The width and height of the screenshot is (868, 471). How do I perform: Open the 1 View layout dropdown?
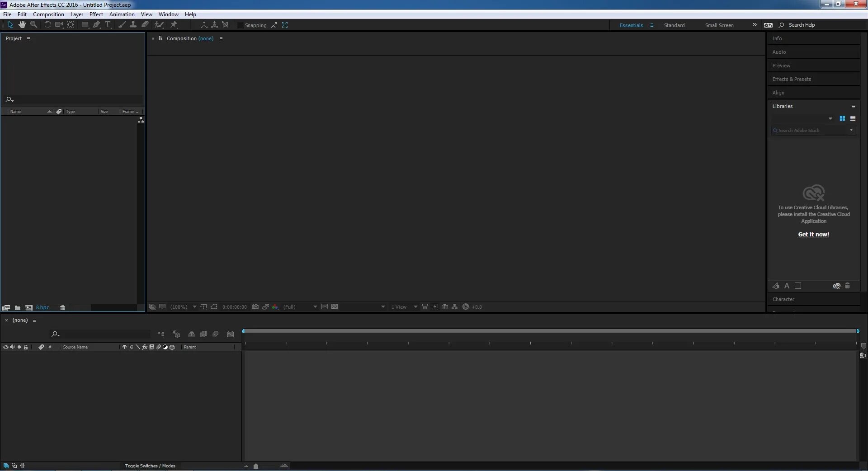[x=404, y=307]
